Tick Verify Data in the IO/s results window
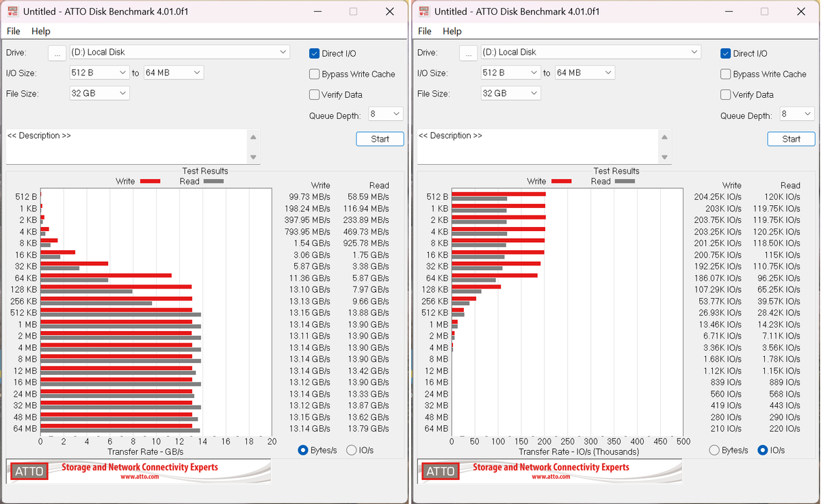The height and width of the screenshot is (504, 821). (x=726, y=94)
